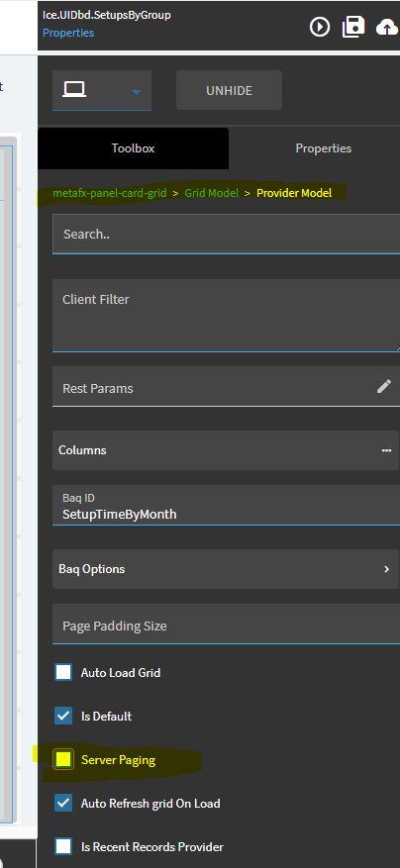Click the UNHIDE button

[229, 90]
